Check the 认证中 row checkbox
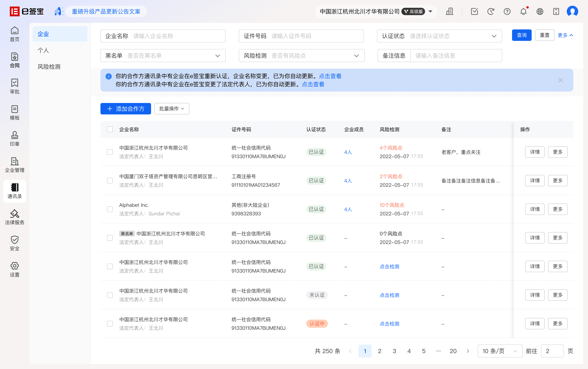This screenshot has width=588, height=369. (x=110, y=324)
